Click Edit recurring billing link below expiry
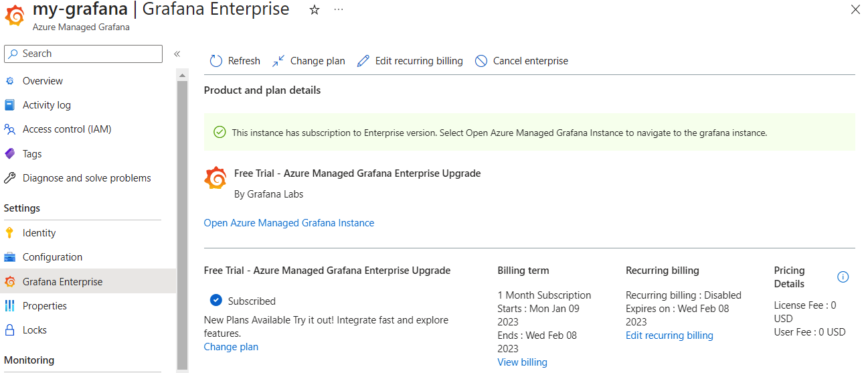The height and width of the screenshot is (373, 868). [x=669, y=335]
